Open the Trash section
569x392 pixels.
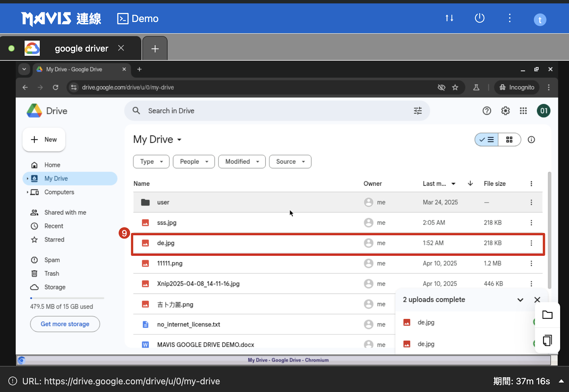tap(52, 274)
